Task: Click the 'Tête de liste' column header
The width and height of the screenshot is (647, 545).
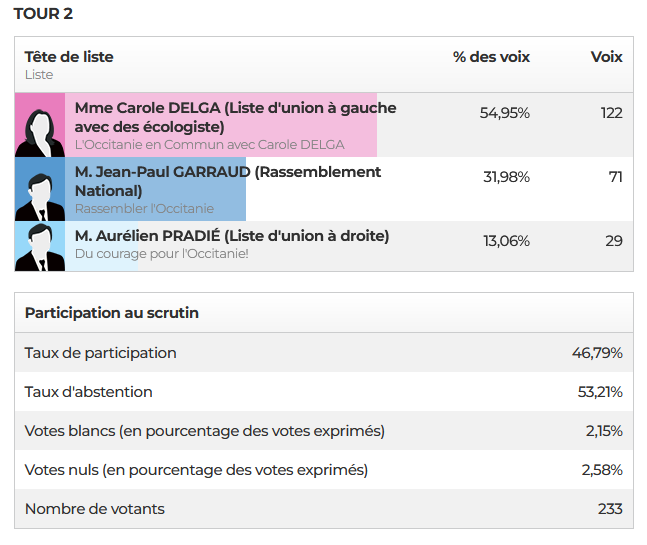Action: click(x=69, y=57)
